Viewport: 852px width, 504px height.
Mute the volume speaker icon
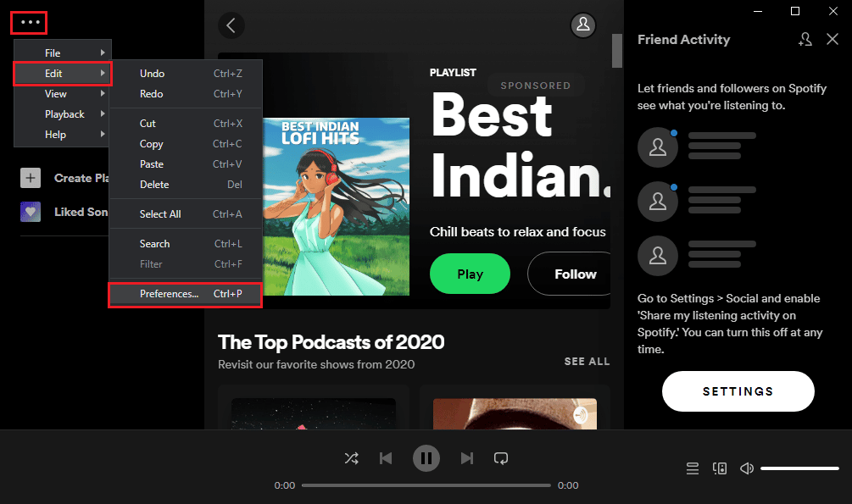(747, 468)
